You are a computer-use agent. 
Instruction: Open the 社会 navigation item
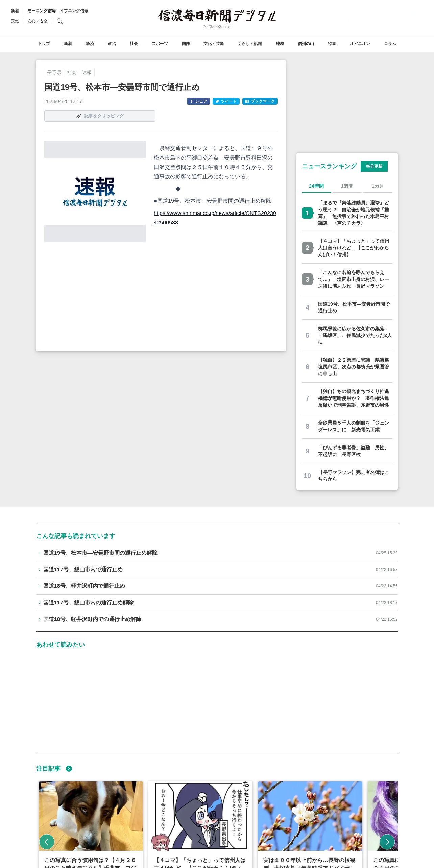[x=134, y=44]
